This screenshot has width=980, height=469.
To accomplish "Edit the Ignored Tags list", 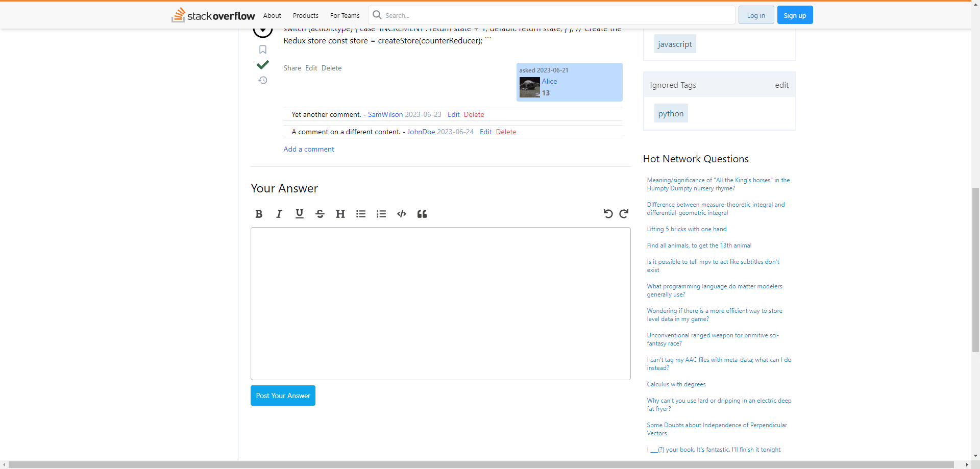I will 781,85.
